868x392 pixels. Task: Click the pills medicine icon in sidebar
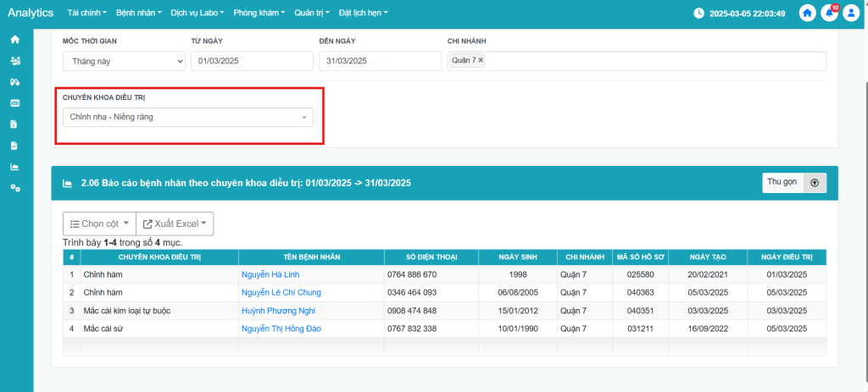[14, 82]
